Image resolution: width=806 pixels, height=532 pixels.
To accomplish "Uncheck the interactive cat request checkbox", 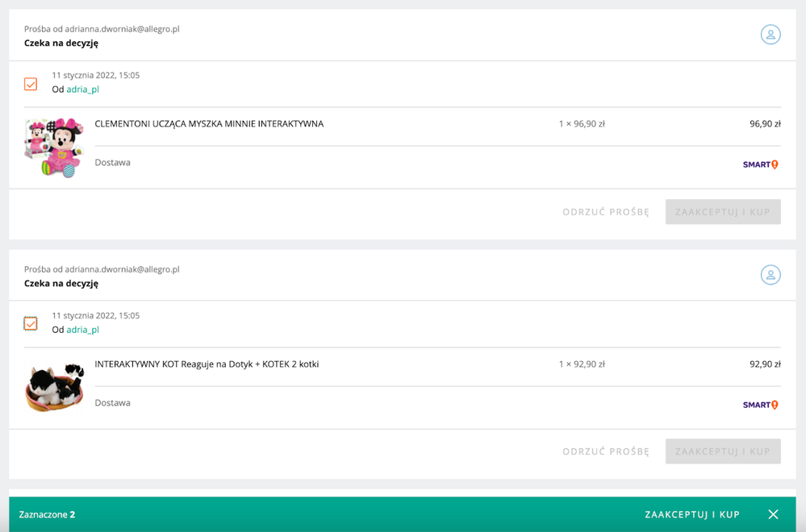I will (x=31, y=324).
